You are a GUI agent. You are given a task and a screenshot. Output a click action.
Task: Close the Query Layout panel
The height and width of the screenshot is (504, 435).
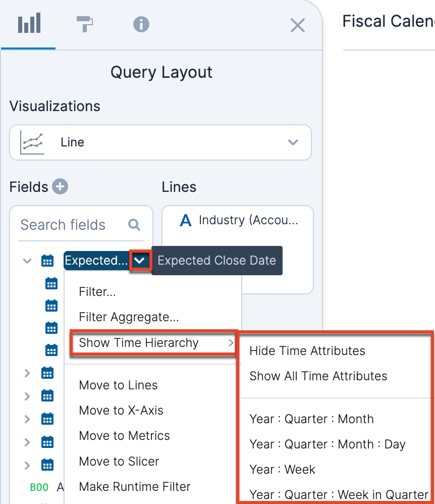(298, 25)
